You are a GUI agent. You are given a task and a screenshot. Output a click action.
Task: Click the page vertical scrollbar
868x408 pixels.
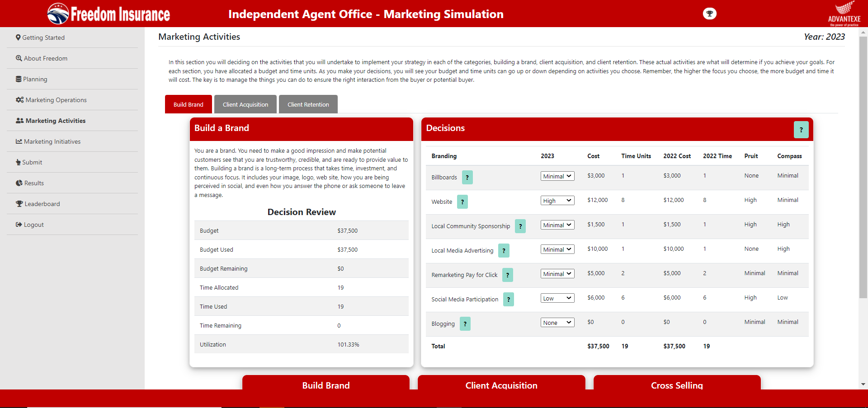coord(863,181)
